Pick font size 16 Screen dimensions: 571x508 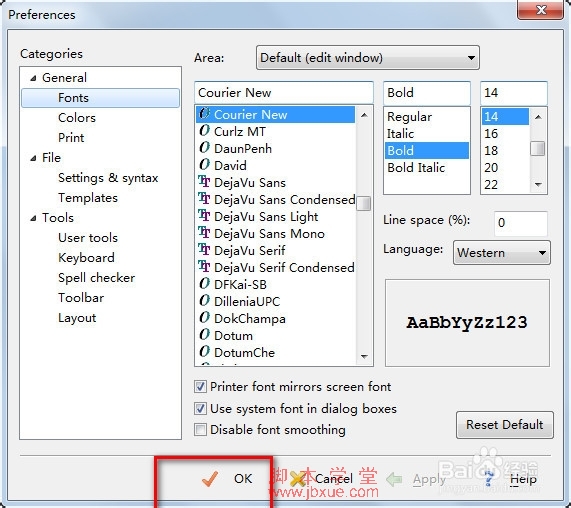tap(505, 134)
